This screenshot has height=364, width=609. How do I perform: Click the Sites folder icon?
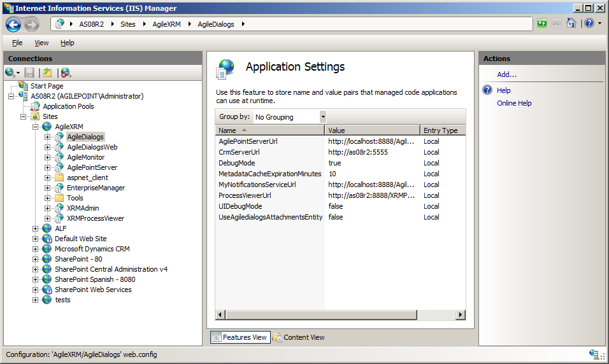point(35,116)
